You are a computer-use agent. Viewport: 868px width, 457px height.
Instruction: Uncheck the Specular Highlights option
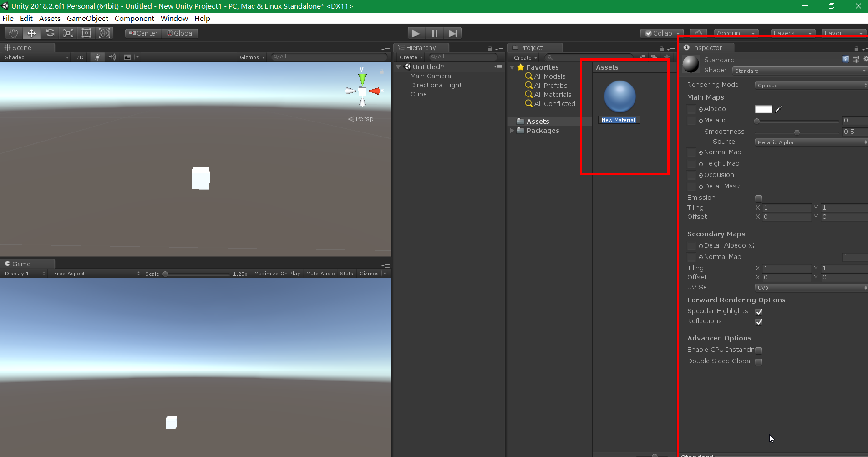[x=758, y=311]
